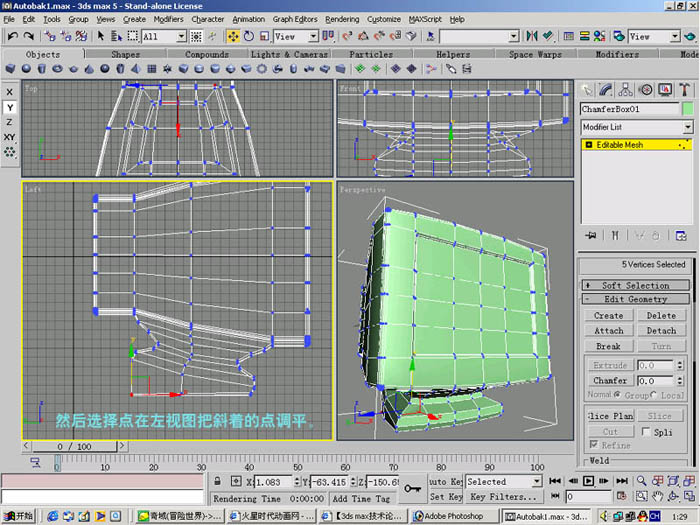Open the Hierarchy command panel tab

[625, 90]
